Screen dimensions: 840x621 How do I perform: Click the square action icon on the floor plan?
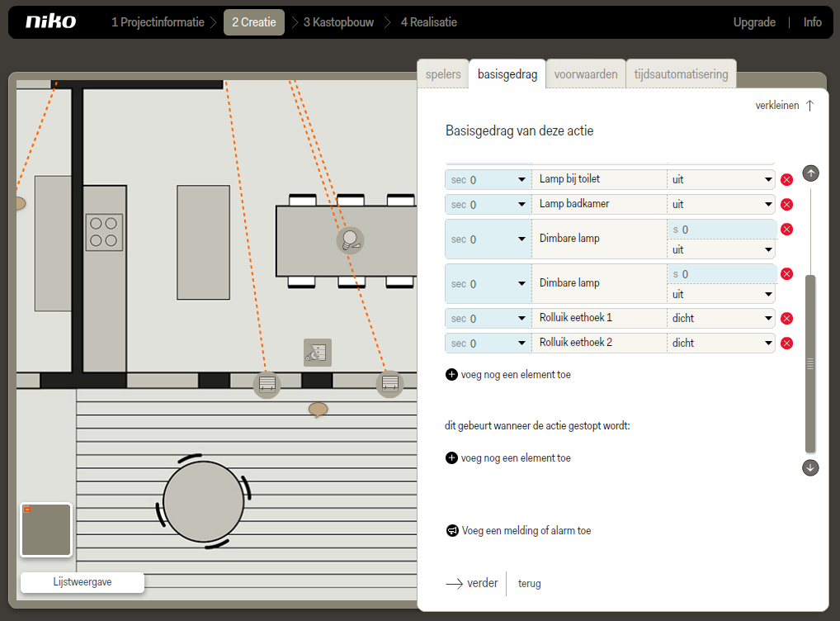click(318, 353)
